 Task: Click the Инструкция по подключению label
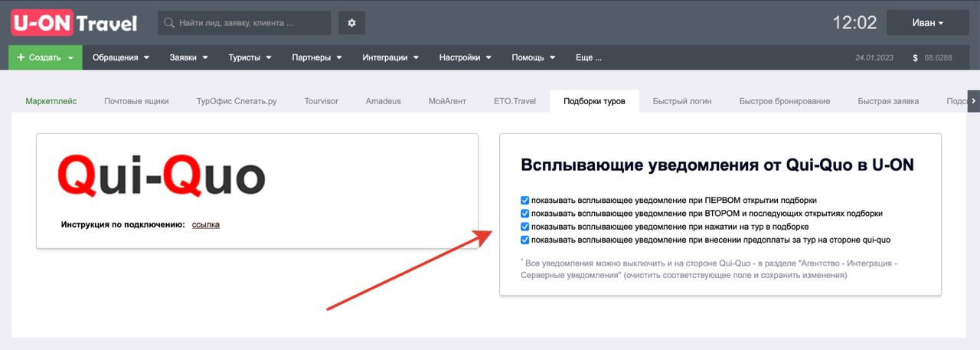123,224
